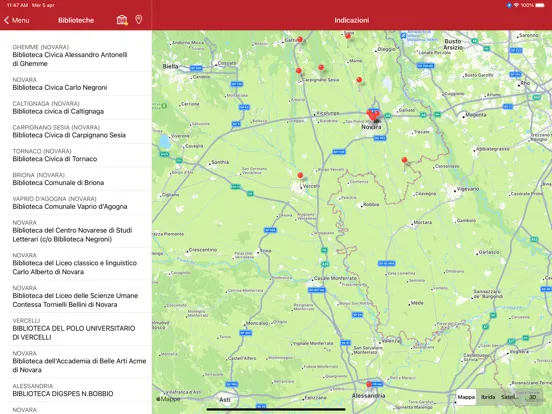Screen dimensions: 552x414
Task: Tap the Biella city label on map
Action: (170, 66)
